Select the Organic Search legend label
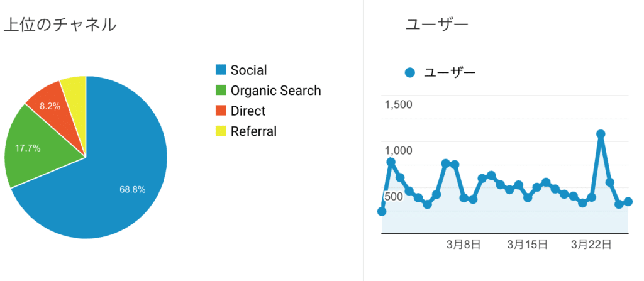The width and height of the screenshot is (644, 281). point(275,91)
